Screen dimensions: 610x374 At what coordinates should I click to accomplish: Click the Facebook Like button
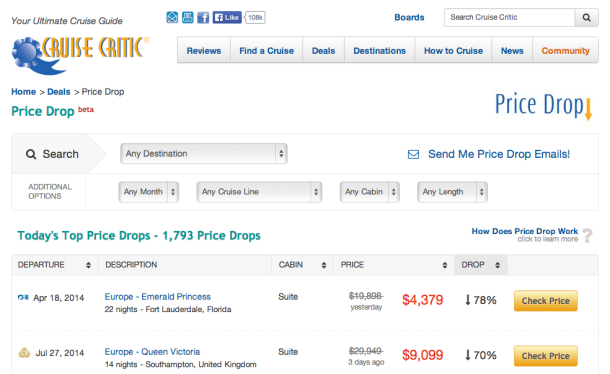227,18
